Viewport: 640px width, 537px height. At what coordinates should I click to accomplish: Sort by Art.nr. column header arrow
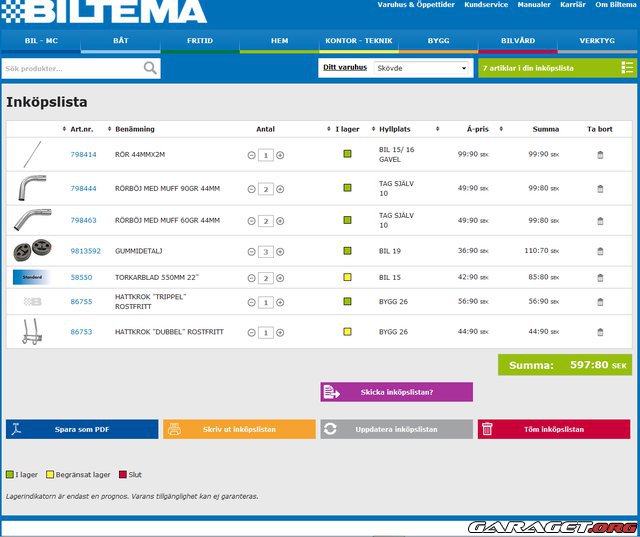(x=63, y=129)
